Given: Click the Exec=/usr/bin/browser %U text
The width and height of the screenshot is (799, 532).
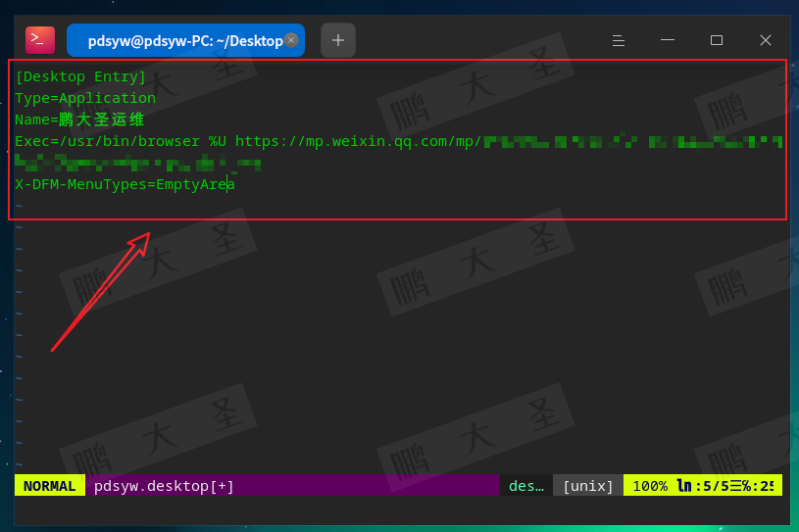Looking at the screenshot, I should pos(121,141).
